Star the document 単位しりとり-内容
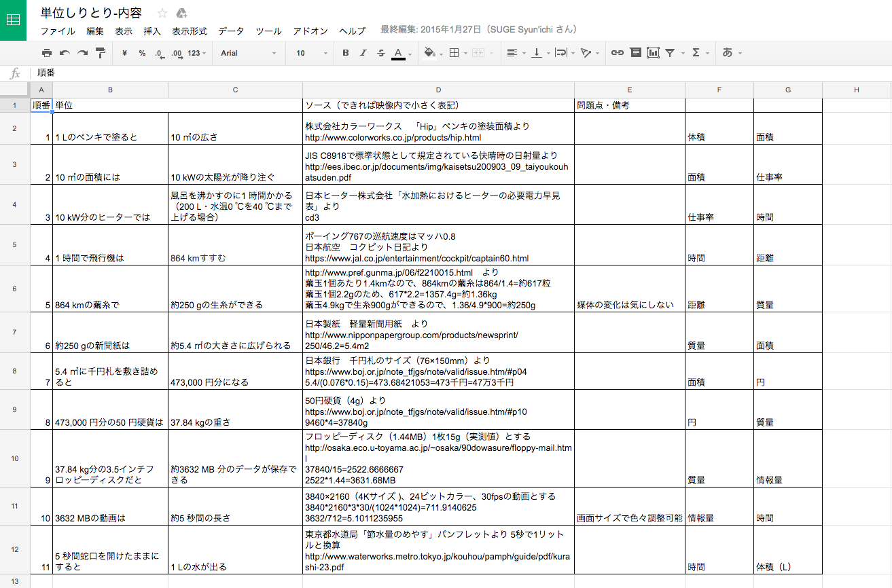 coord(162,13)
